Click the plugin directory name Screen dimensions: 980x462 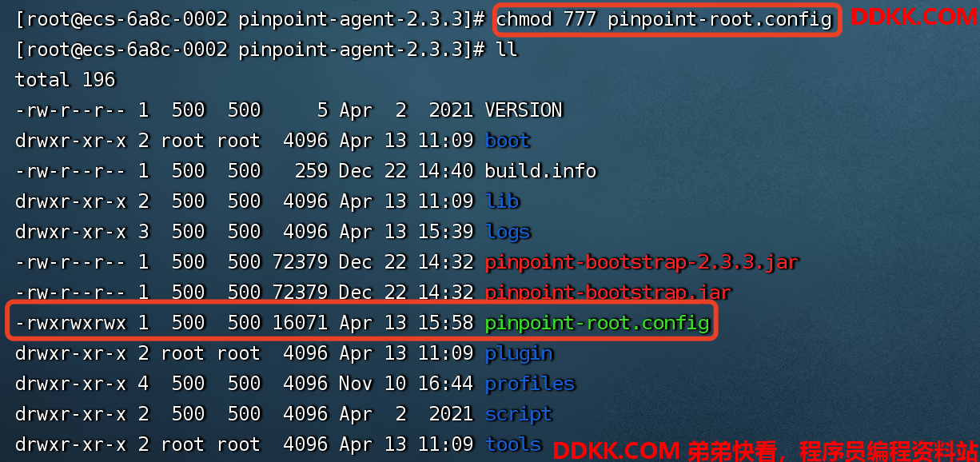pyautogui.click(x=519, y=353)
